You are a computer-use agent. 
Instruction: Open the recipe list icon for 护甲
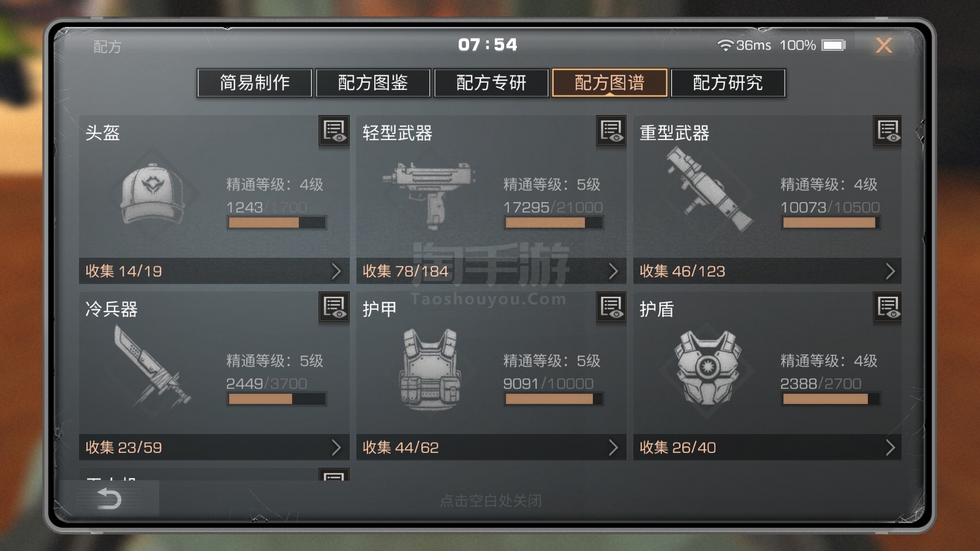click(x=611, y=307)
